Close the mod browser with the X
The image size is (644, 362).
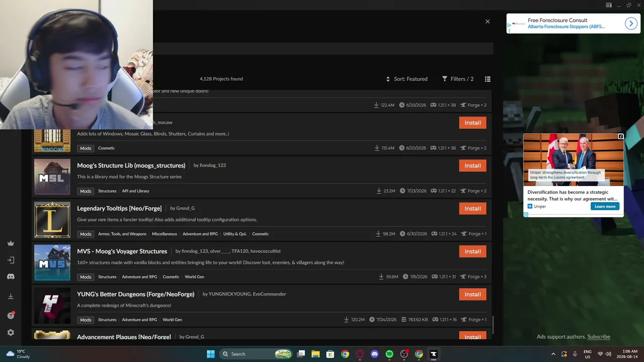point(488,22)
